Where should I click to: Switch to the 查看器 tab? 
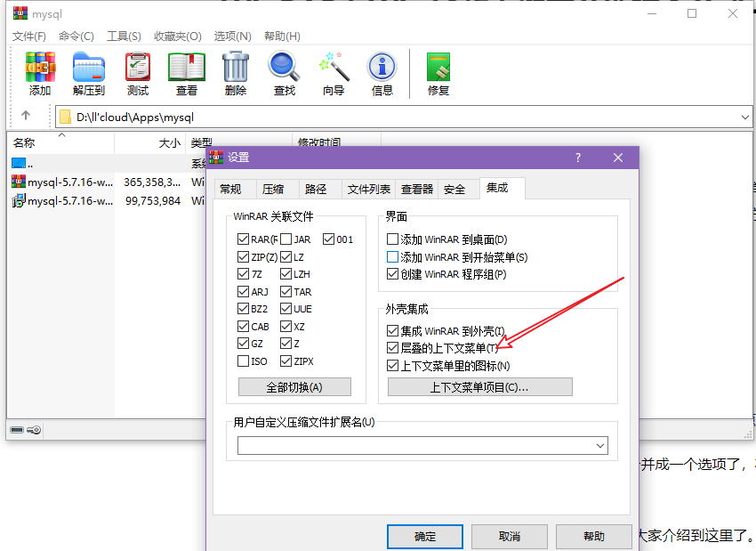[417, 189]
